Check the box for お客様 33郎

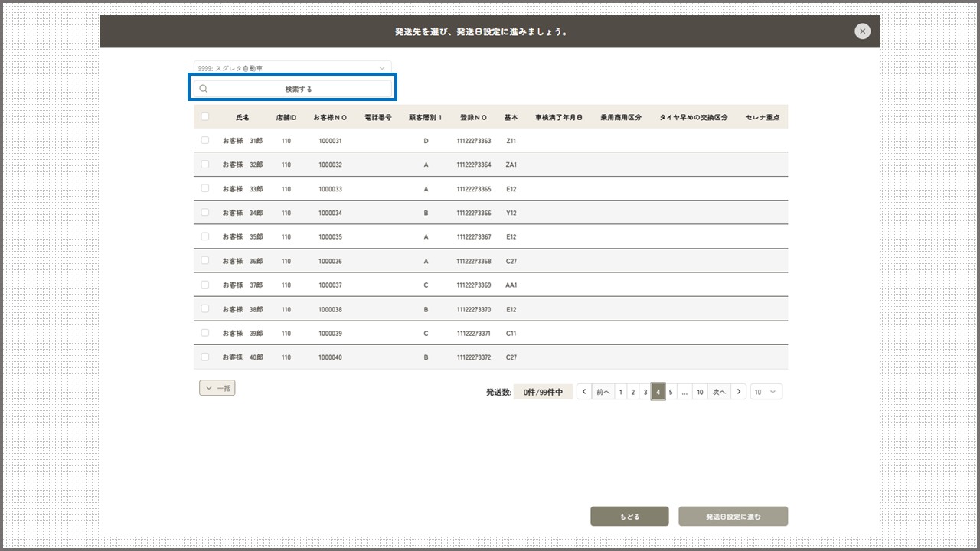[205, 188]
